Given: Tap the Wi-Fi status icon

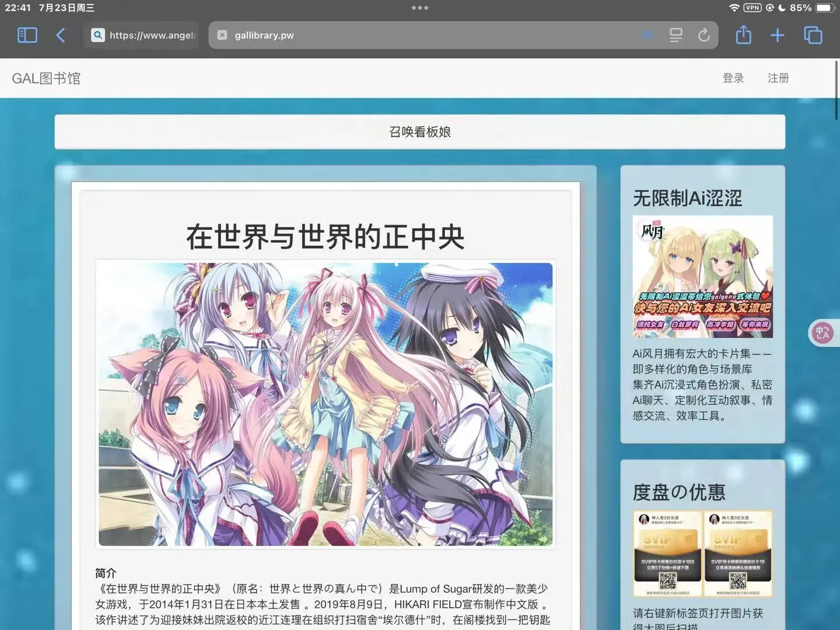Looking at the screenshot, I should tap(734, 8).
